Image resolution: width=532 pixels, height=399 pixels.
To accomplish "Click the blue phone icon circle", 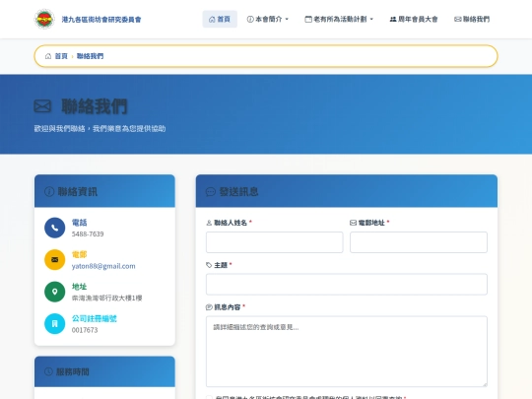I will pos(54,228).
